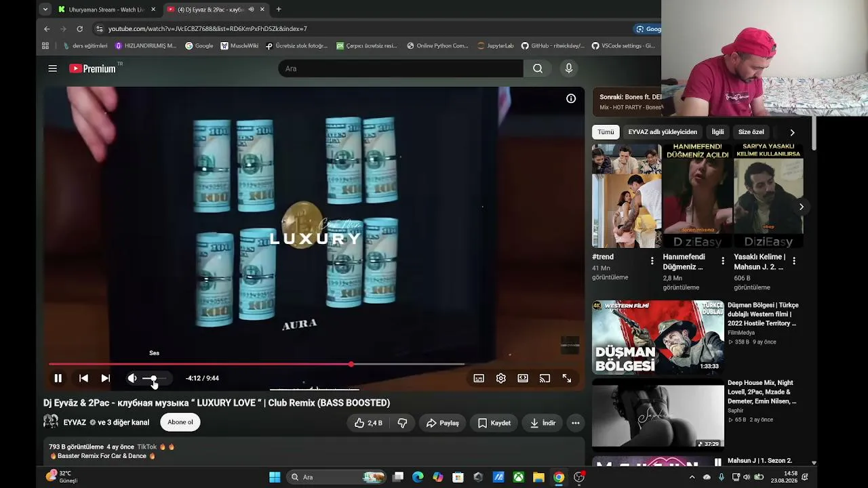View site information beside the address
This screenshot has width=868, height=488.
click(100, 29)
